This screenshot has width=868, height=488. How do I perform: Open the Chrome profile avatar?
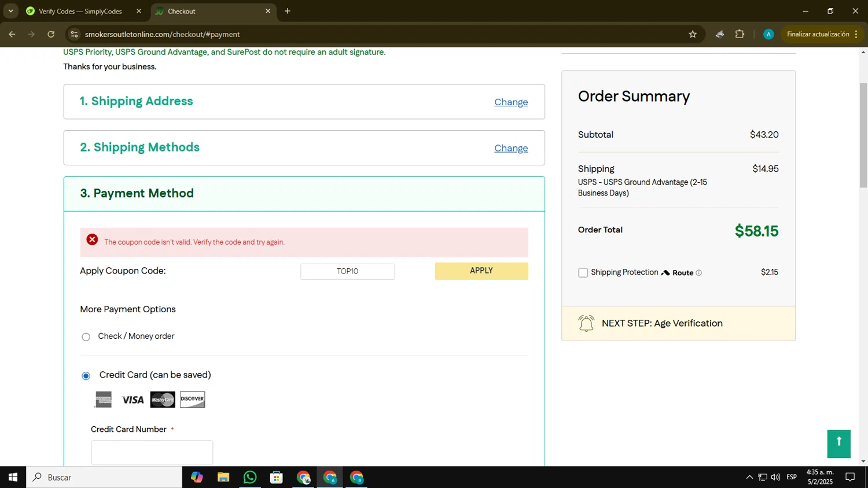tap(768, 34)
